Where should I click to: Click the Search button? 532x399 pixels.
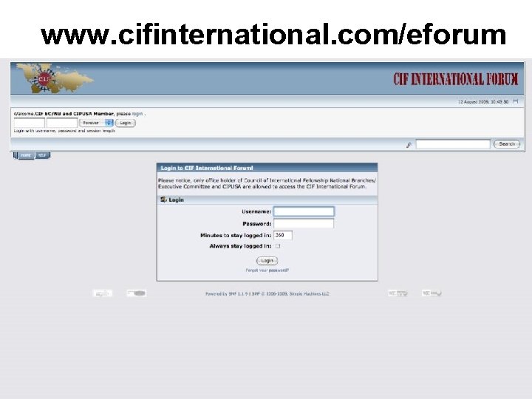(x=507, y=144)
